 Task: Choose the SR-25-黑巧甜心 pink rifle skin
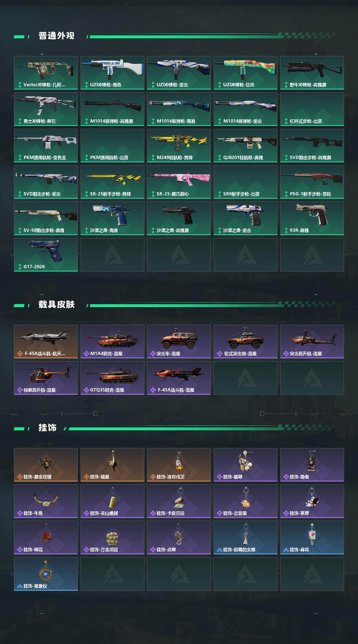click(179, 182)
